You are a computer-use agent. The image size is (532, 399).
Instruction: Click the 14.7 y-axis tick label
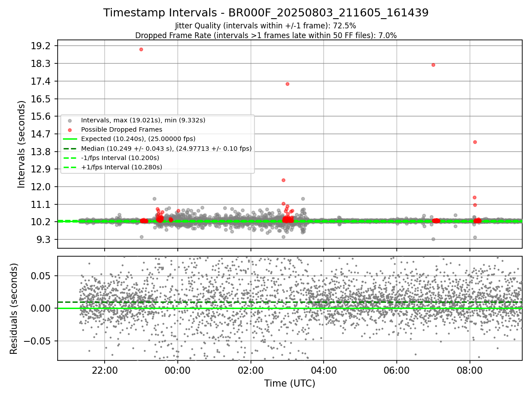pyautogui.click(x=42, y=134)
